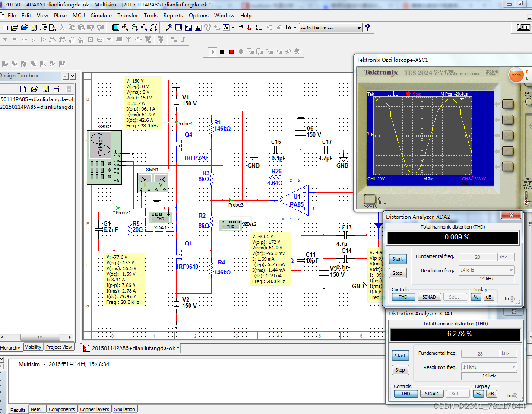The width and height of the screenshot is (532, 414).
Task: Toggle THD mode in Distortion Analyzer-XDA2
Action: pyautogui.click(x=403, y=297)
